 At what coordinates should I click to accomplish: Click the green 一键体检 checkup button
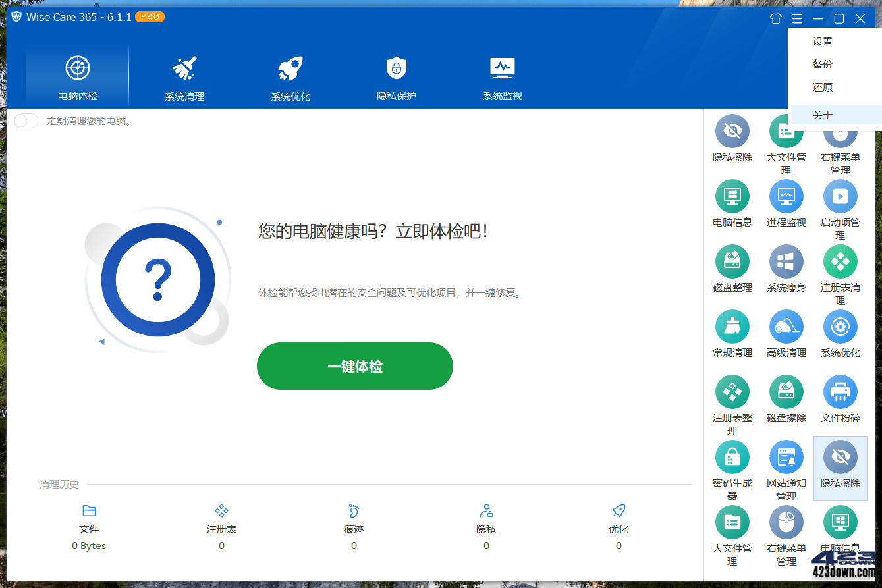[354, 366]
